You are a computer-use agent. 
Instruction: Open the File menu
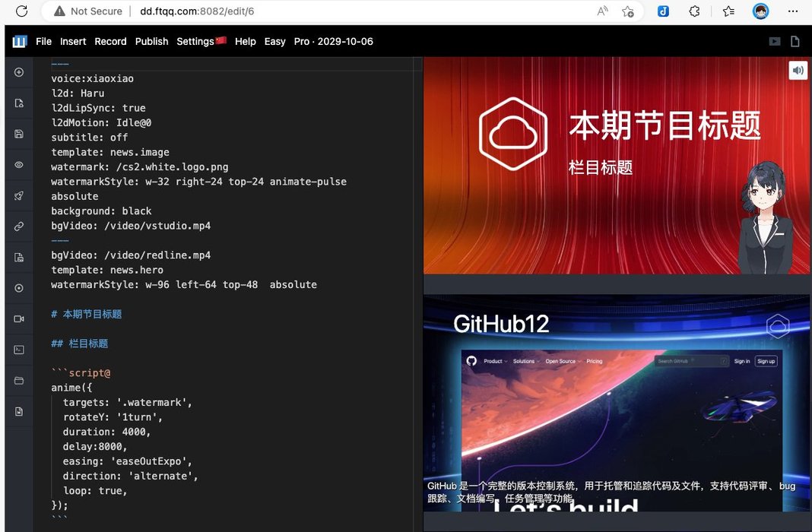[x=43, y=42]
